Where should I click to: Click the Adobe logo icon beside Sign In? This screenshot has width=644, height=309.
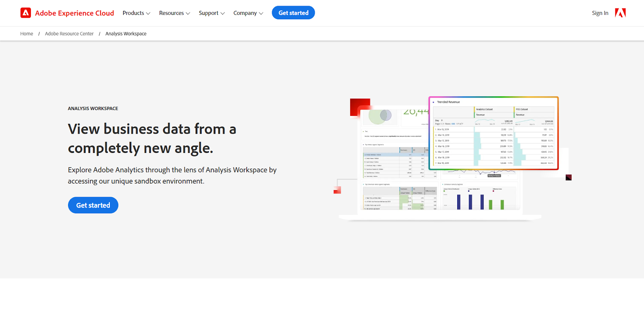pyautogui.click(x=620, y=13)
